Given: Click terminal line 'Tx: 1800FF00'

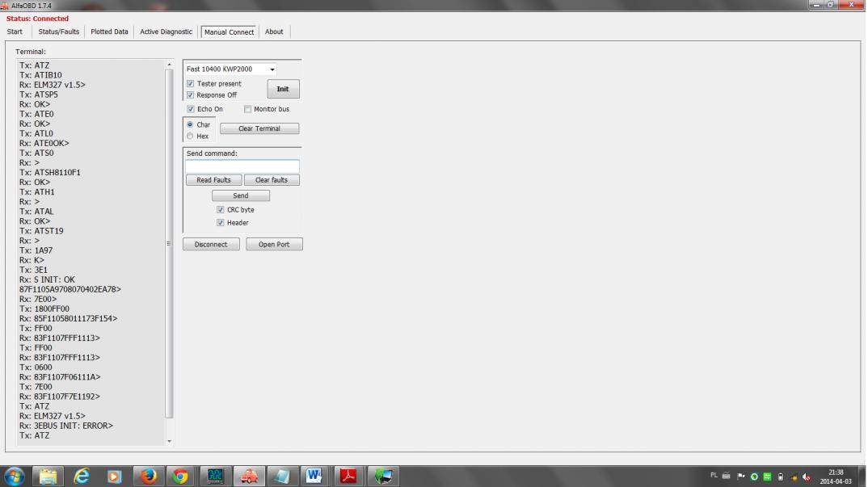Looking at the screenshot, I should pyautogui.click(x=44, y=309).
